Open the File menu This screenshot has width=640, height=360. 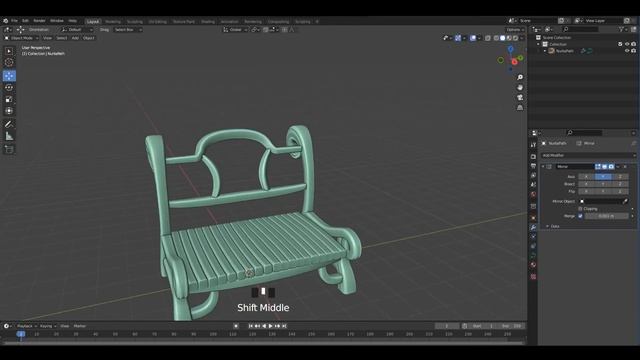[14, 21]
